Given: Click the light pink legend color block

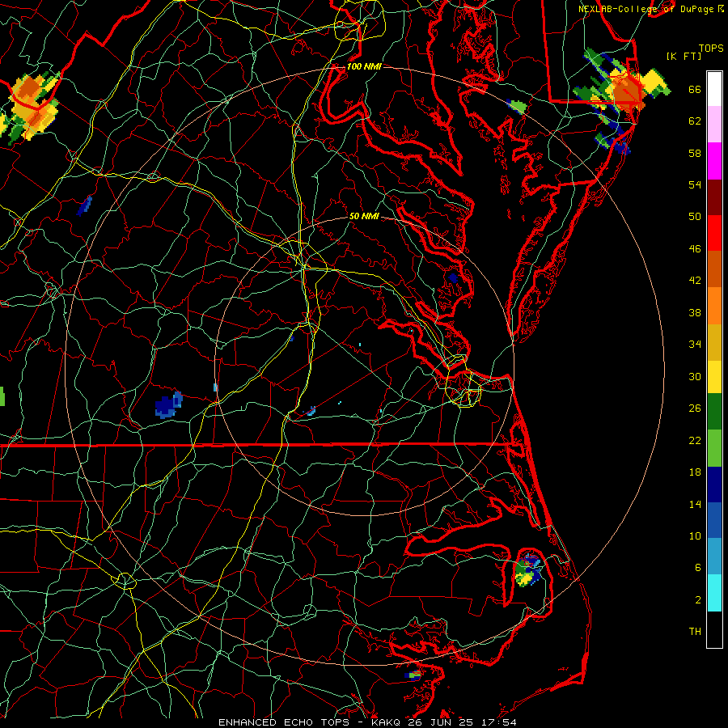Looking at the screenshot, I should point(714,124).
